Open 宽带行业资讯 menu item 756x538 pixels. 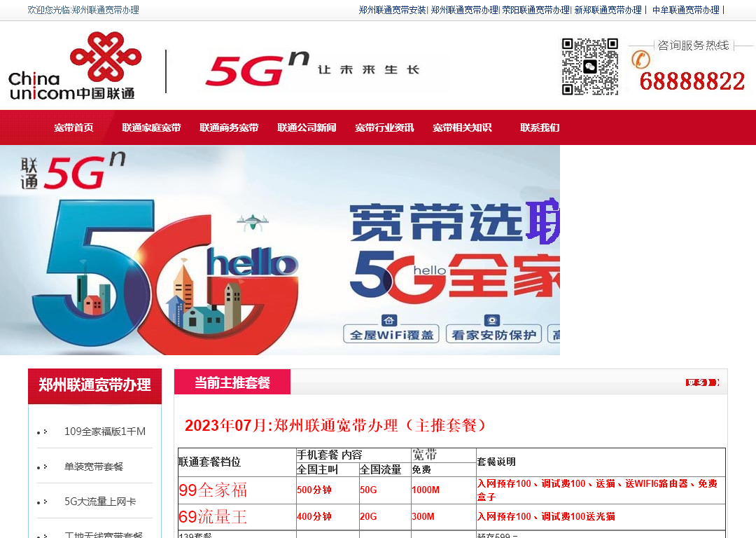[384, 128]
